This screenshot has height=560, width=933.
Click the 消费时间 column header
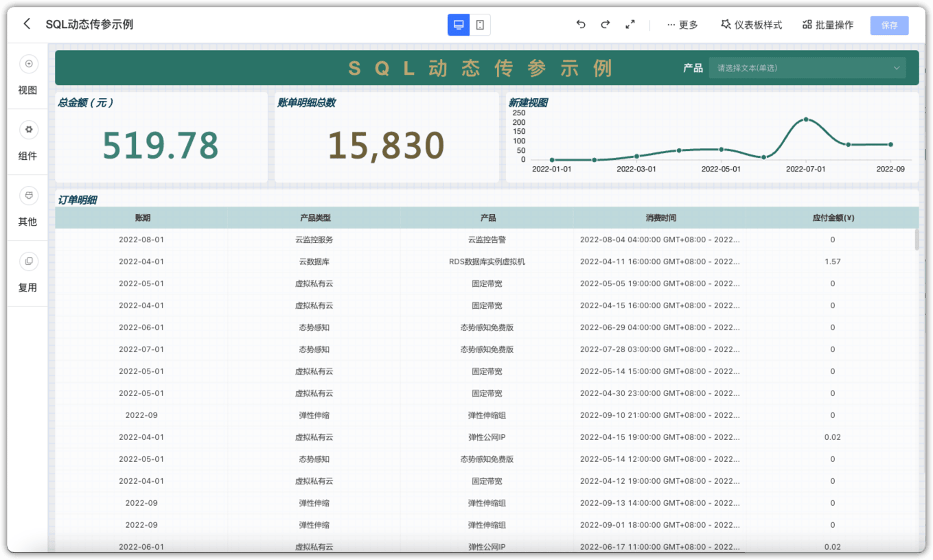(660, 218)
